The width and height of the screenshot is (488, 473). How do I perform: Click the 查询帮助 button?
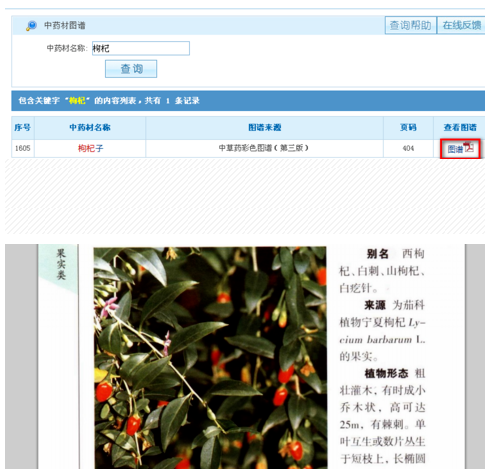tap(410, 25)
